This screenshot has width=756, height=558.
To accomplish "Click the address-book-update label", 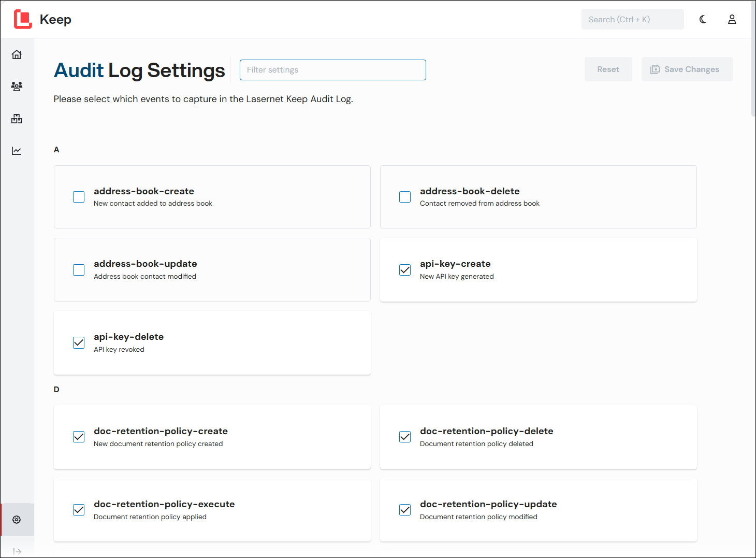I will 146,264.
